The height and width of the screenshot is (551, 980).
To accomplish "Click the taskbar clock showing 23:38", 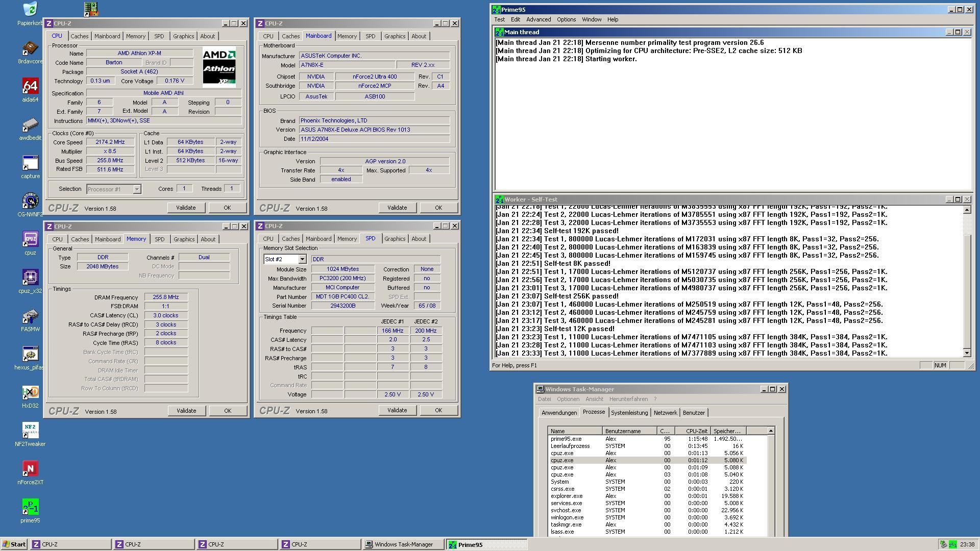I will 967,544.
